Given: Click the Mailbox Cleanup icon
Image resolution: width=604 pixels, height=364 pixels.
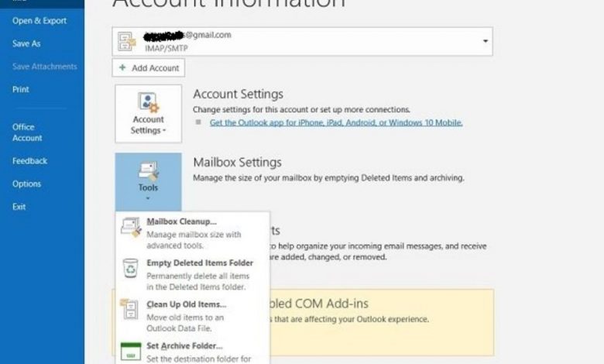Looking at the screenshot, I should coord(130,227).
